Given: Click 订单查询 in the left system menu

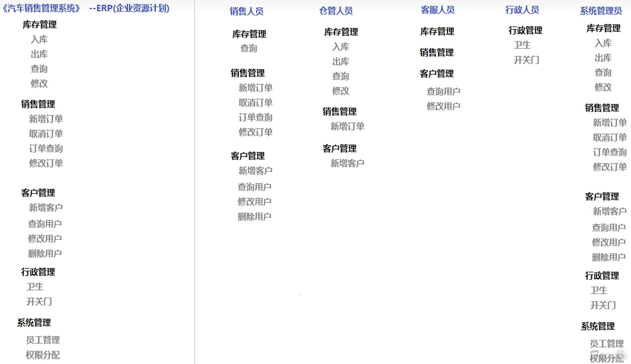Looking at the screenshot, I should [x=46, y=149].
